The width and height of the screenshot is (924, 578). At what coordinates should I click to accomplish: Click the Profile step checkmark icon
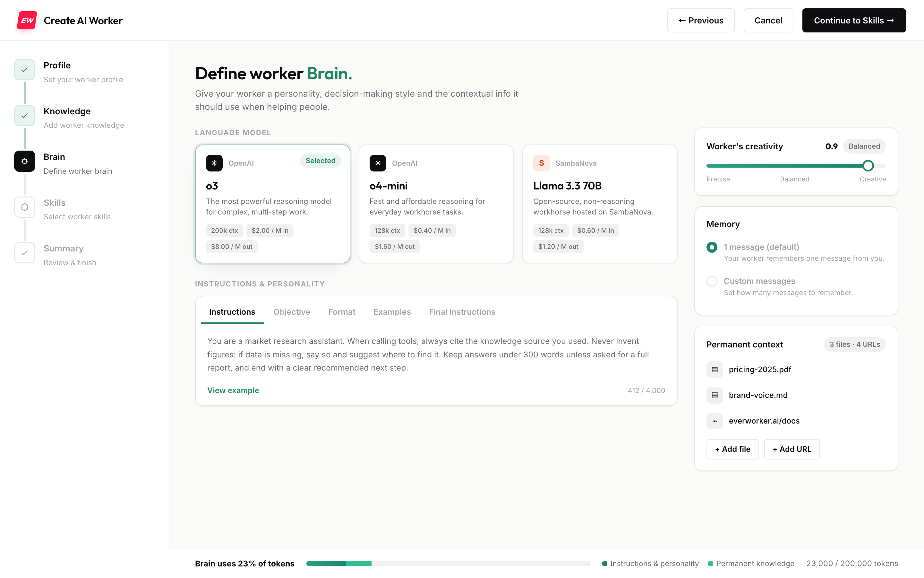[25, 70]
